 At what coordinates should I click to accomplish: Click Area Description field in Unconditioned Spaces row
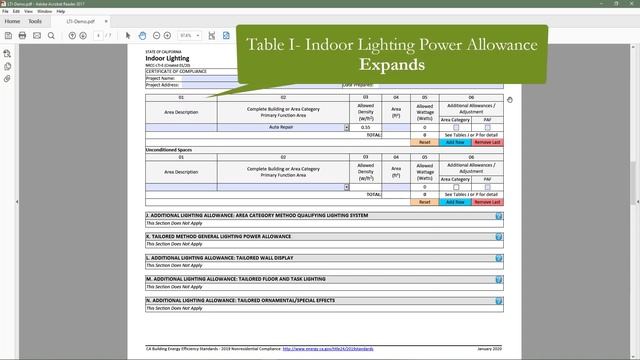181,187
